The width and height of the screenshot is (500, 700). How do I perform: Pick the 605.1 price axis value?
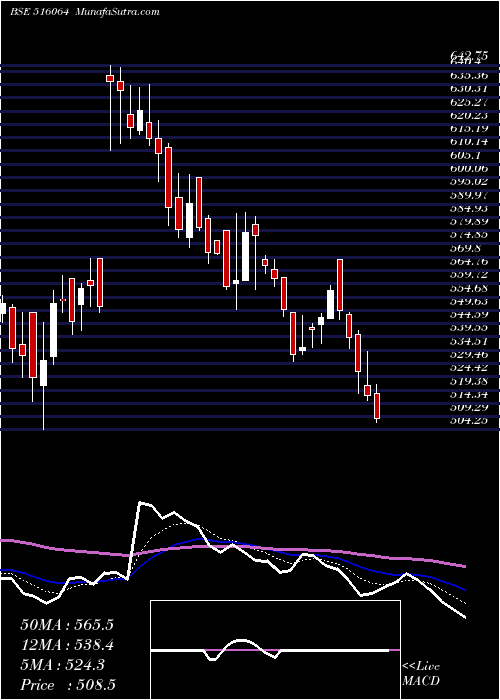click(466, 155)
